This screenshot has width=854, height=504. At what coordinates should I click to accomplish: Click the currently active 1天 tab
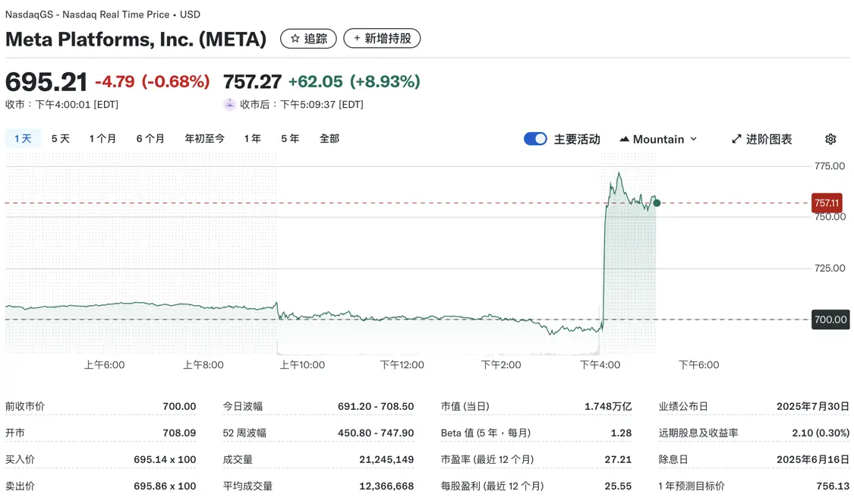[22, 138]
